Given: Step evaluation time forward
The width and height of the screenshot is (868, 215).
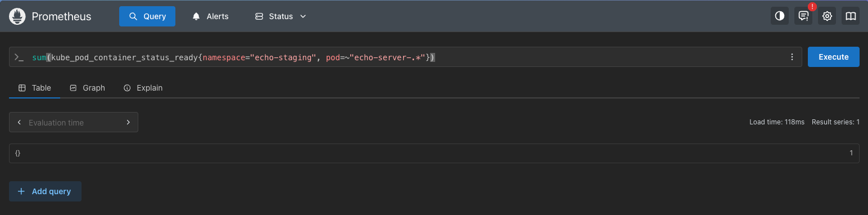Looking at the screenshot, I should (x=128, y=122).
